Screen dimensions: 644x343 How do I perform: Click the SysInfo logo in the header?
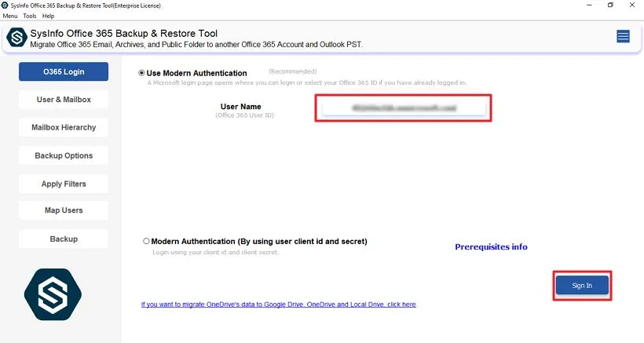16,38
